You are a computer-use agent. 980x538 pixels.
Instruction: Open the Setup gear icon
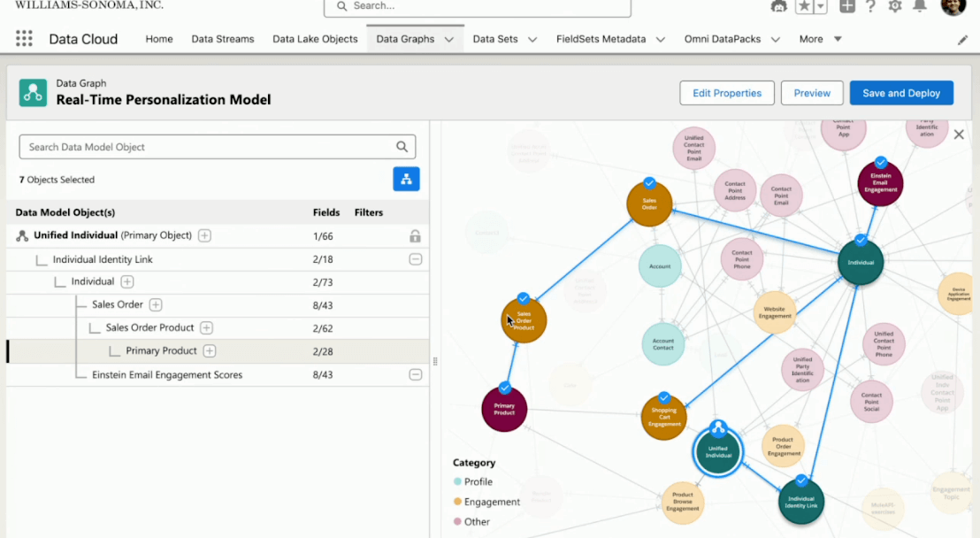click(x=895, y=6)
